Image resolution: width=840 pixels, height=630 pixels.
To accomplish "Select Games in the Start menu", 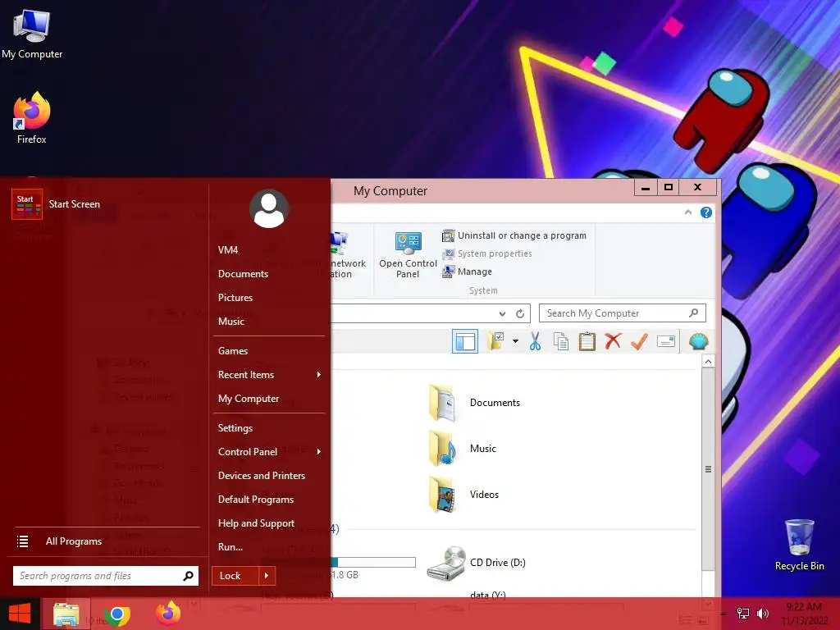I will click(232, 351).
